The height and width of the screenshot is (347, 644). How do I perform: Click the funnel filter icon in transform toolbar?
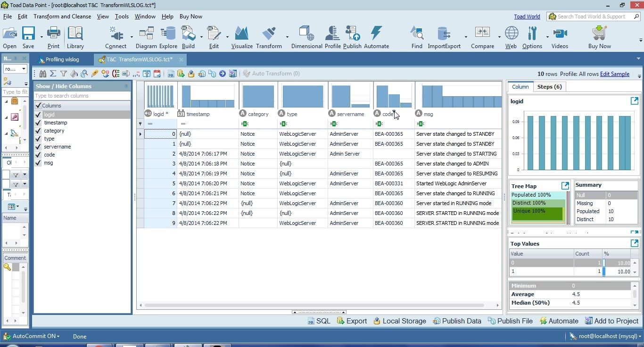64,74
